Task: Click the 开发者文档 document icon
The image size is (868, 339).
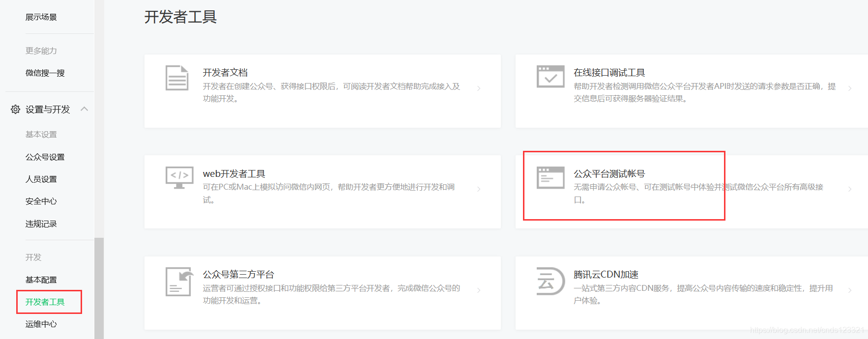Action: [177, 78]
